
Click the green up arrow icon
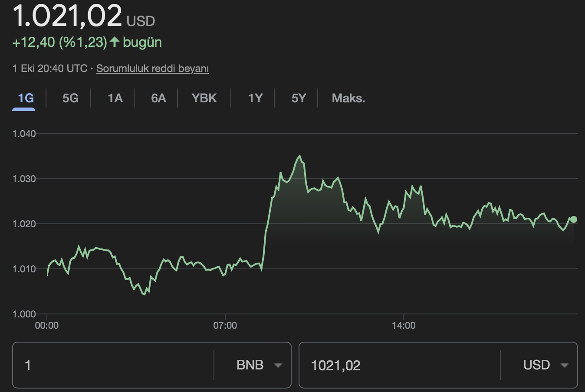tap(115, 42)
